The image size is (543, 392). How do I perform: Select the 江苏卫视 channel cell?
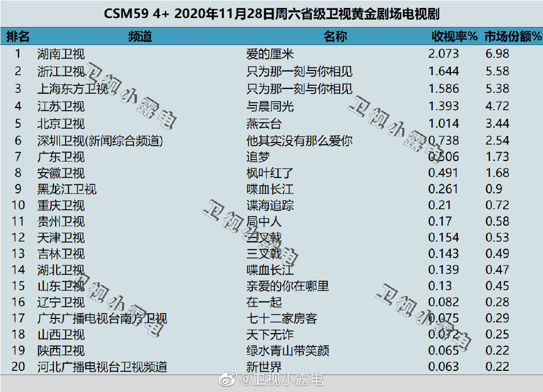(61, 106)
